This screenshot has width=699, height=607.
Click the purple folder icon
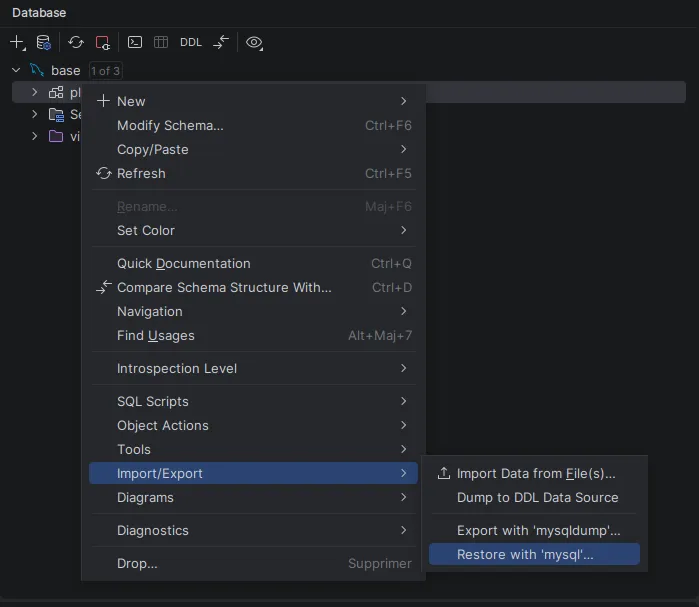click(x=56, y=136)
